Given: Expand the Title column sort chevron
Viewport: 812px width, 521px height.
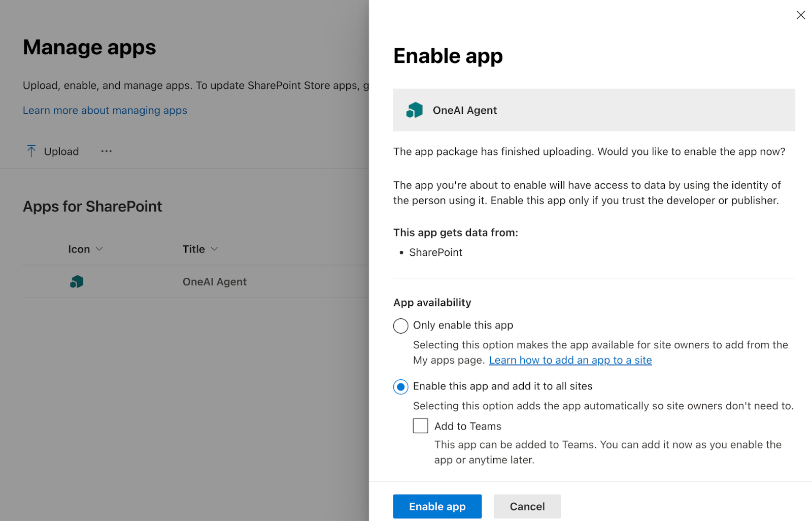Looking at the screenshot, I should [214, 249].
